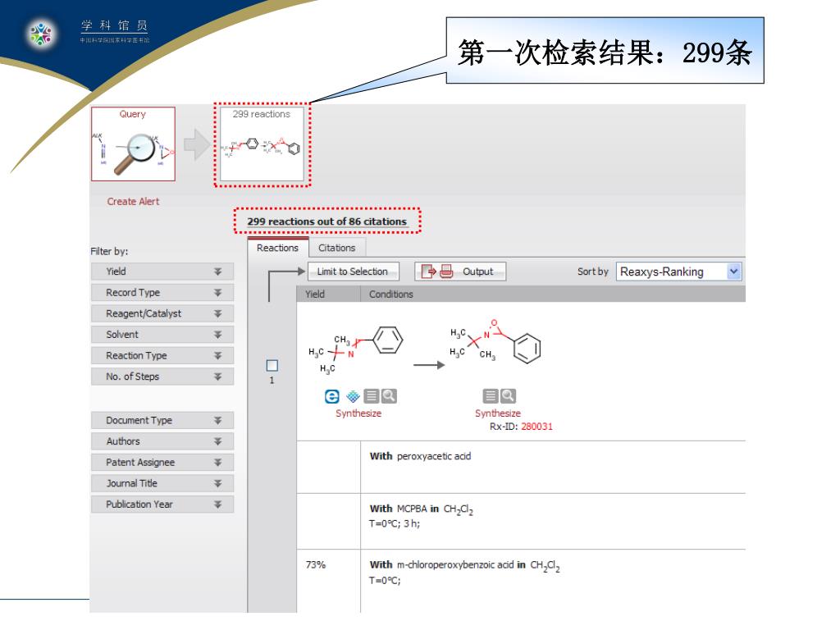Screen dimensions: 840x630
Task: Click the blue eMolecules 'e' icon under the reactant
Action: [331, 396]
